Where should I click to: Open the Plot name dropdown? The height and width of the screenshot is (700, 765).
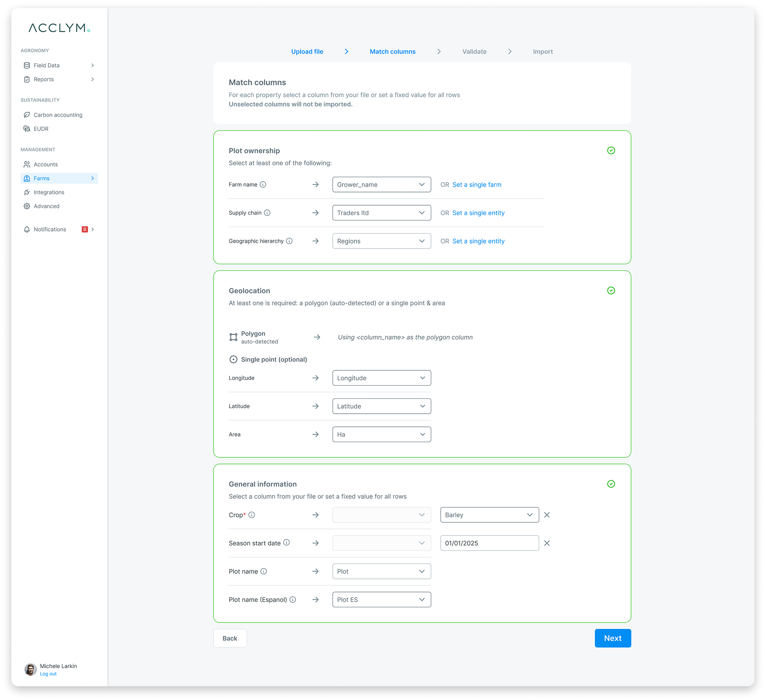[382, 571]
